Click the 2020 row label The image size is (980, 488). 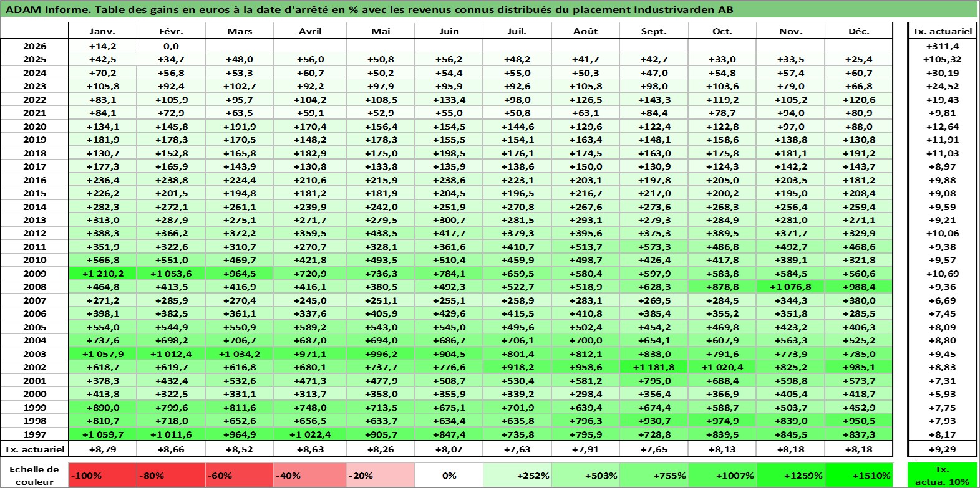coord(34,127)
